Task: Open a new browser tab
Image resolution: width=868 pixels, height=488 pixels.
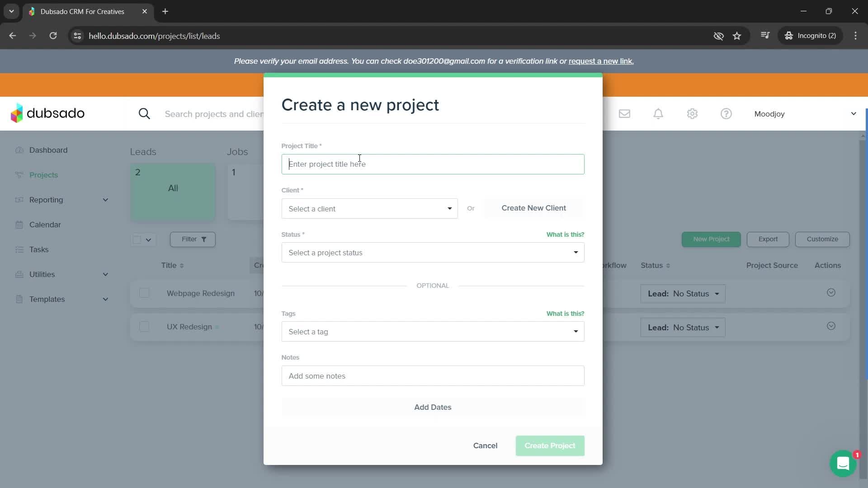Action: coord(165,11)
